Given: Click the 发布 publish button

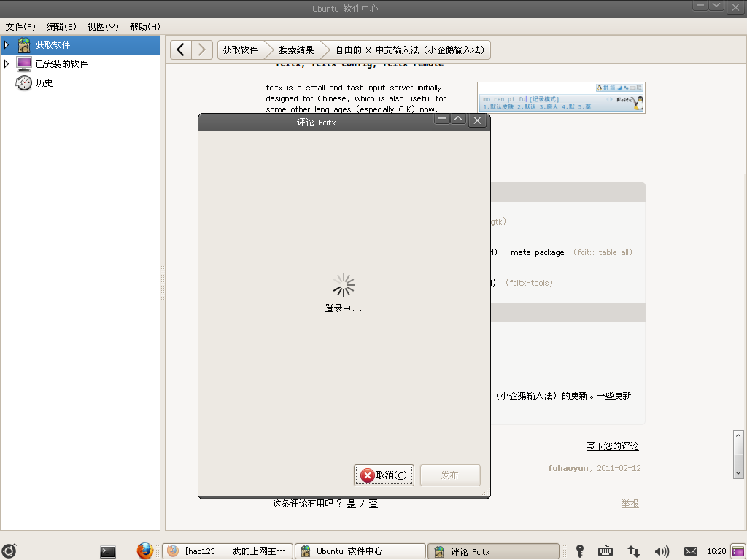Looking at the screenshot, I should pos(449,475).
